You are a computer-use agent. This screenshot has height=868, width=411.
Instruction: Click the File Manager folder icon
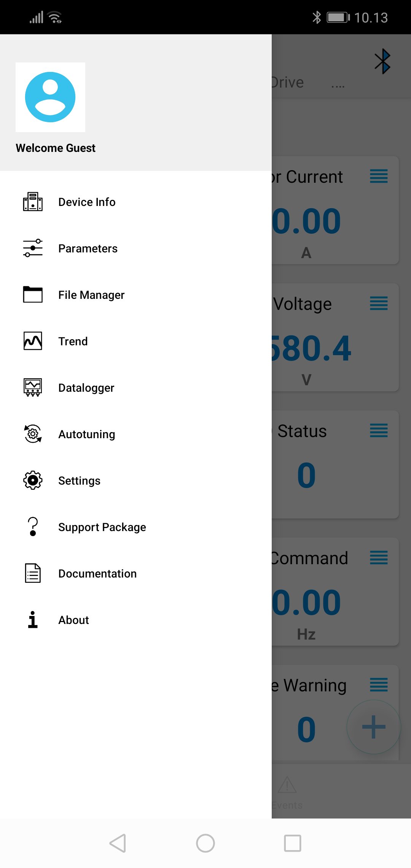point(33,295)
